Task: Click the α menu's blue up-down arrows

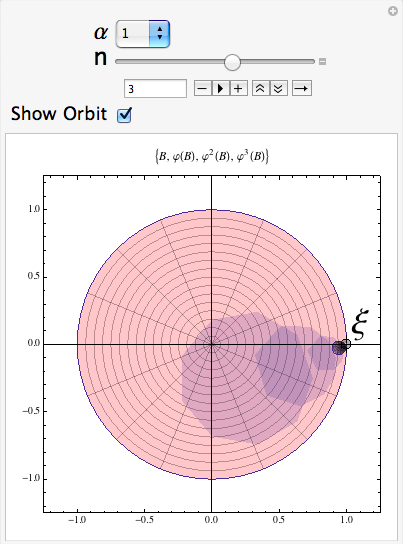Action: point(159,33)
